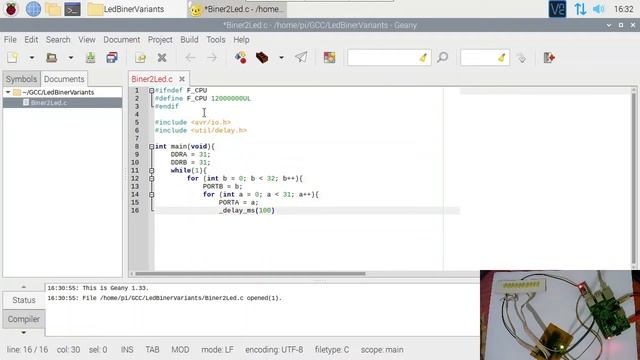Save the current file with Save icon
The width and height of the screenshot is (640, 360).
pyautogui.click(x=91, y=58)
